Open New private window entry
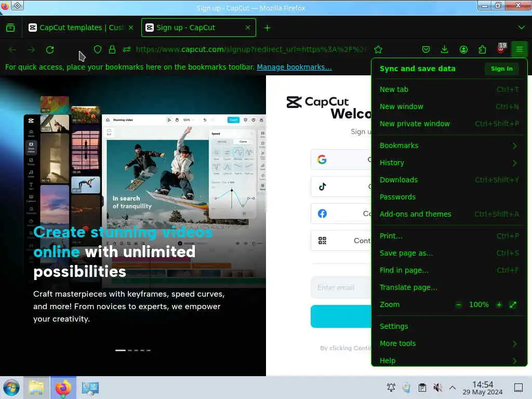The image size is (532, 399). [449, 124]
